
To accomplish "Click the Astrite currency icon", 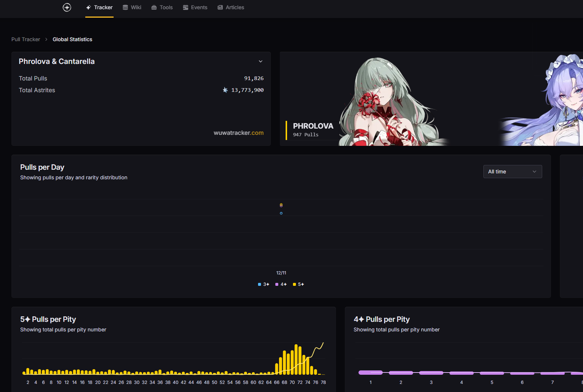I will pos(225,90).
